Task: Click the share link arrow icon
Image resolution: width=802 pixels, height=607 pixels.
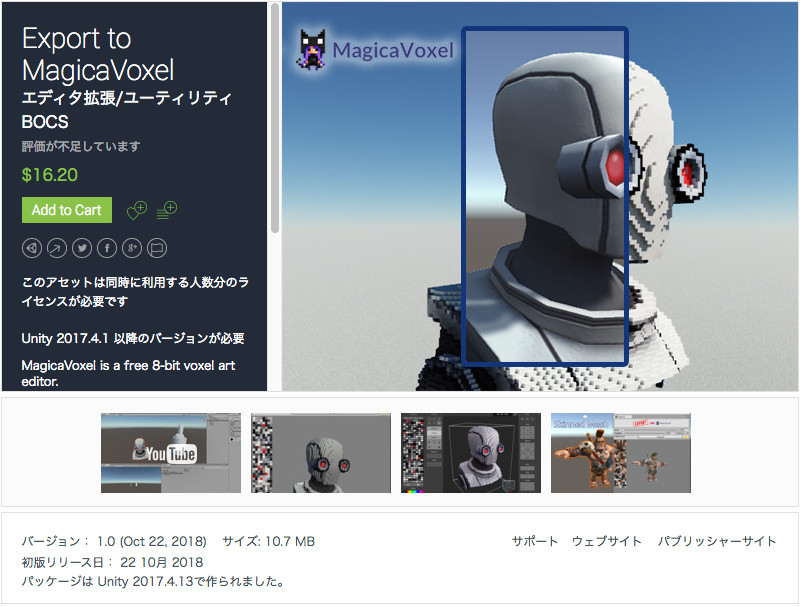Action: pos(57,249)
